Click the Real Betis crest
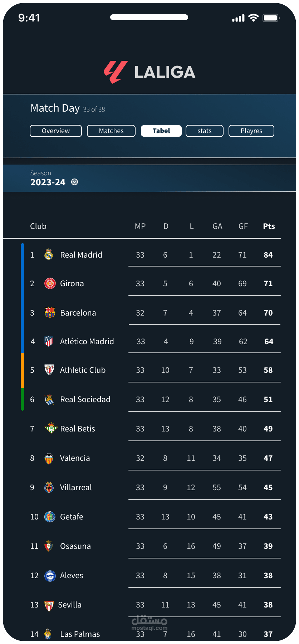This screenshot has height=644, width=299. point(51,428)
